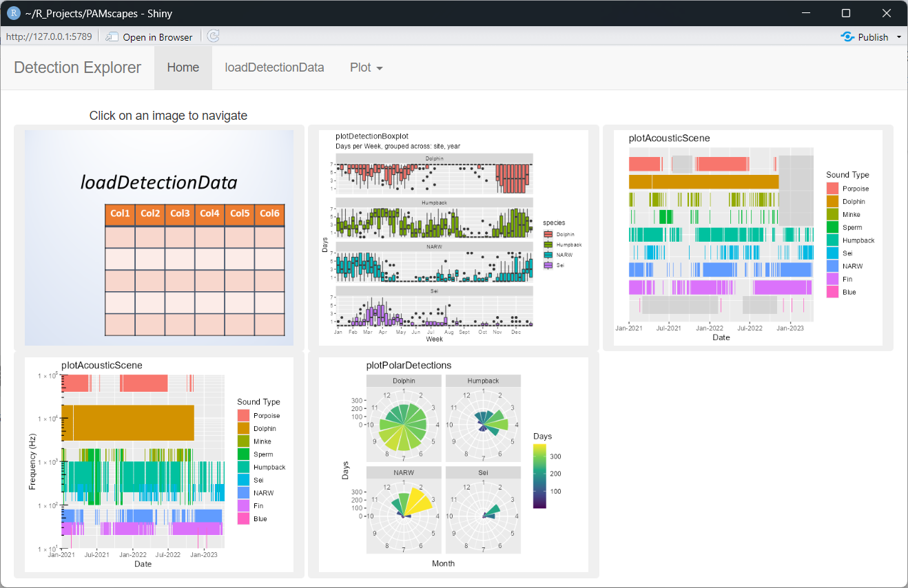
Task: Click the refresh icon in the viewer toolbar
Action: pos(214,36)
